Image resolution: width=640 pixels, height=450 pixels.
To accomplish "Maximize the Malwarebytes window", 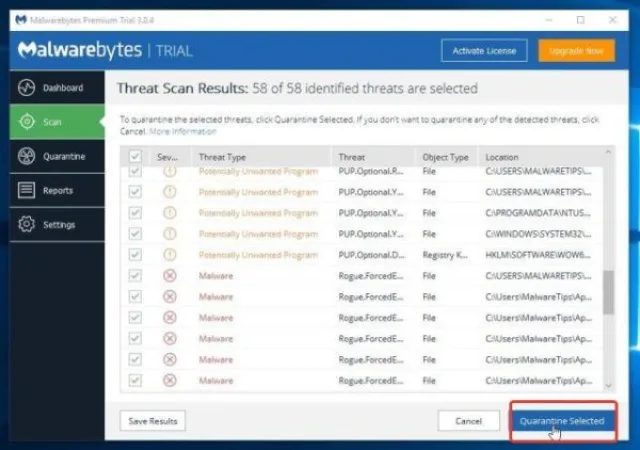I will [580, 20].
